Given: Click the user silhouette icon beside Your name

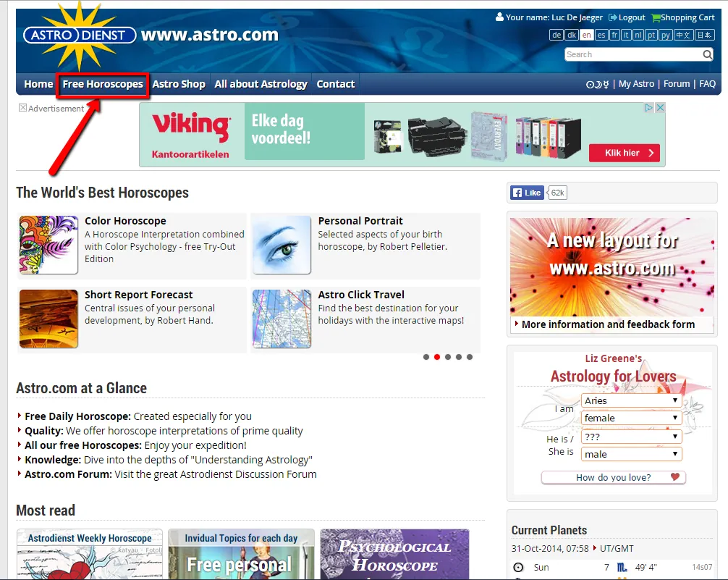Looking at the screenshot, I should coord(501,17).
